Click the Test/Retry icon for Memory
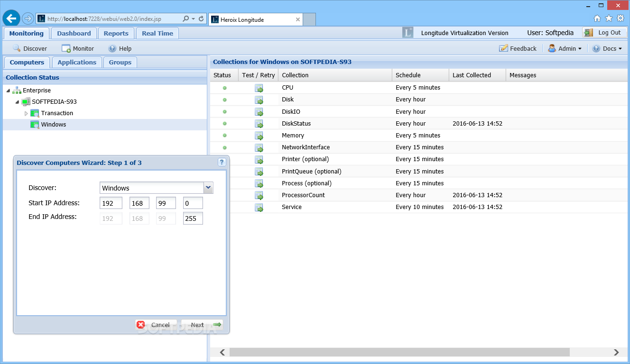This screenshot has height=364, width=630. tap(259, 136)
